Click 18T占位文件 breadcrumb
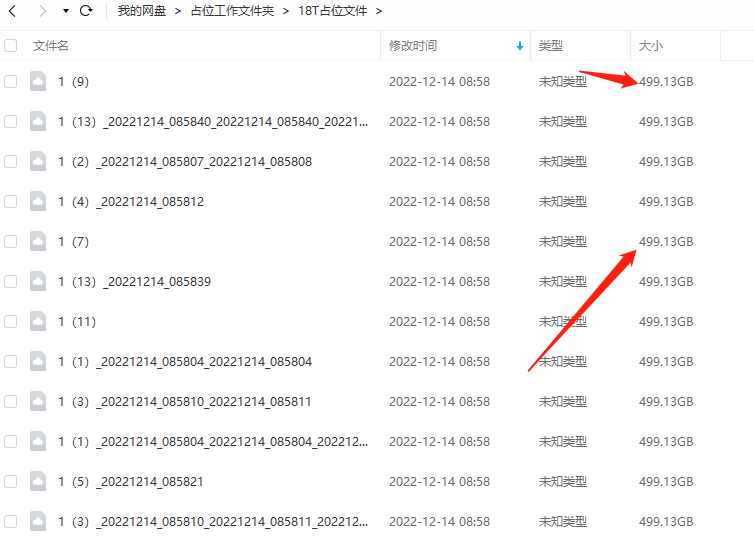754x537 pixels. [x=333, y=11]
